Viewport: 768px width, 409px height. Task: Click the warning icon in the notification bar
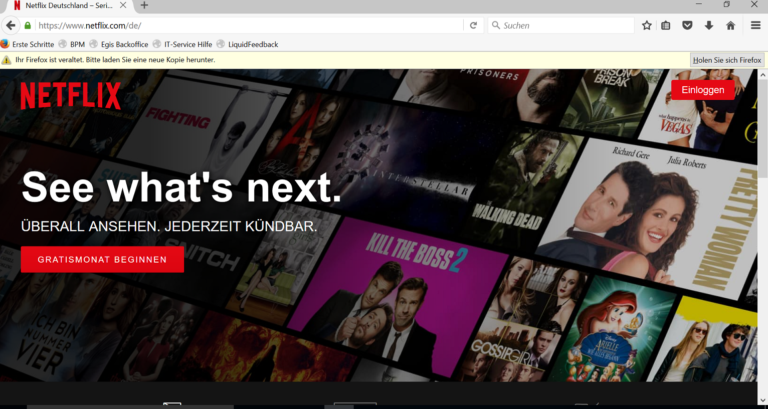tap(6, 60)
